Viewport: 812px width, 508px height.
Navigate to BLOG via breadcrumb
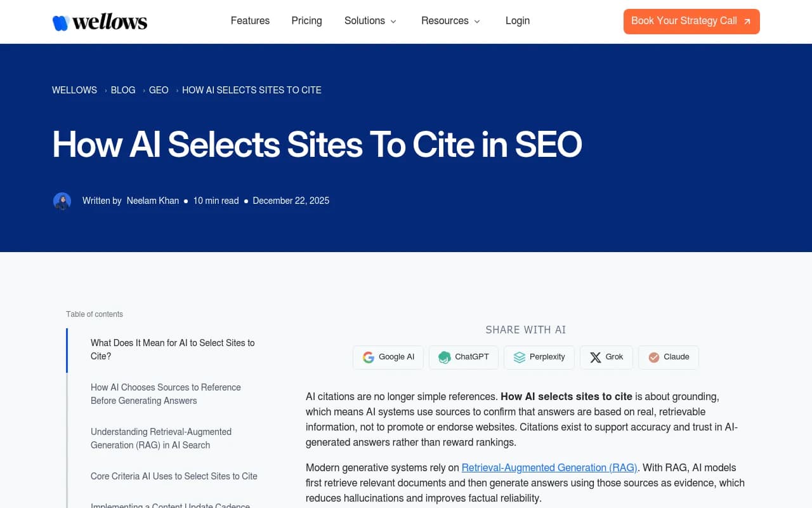tap(122, 90)
